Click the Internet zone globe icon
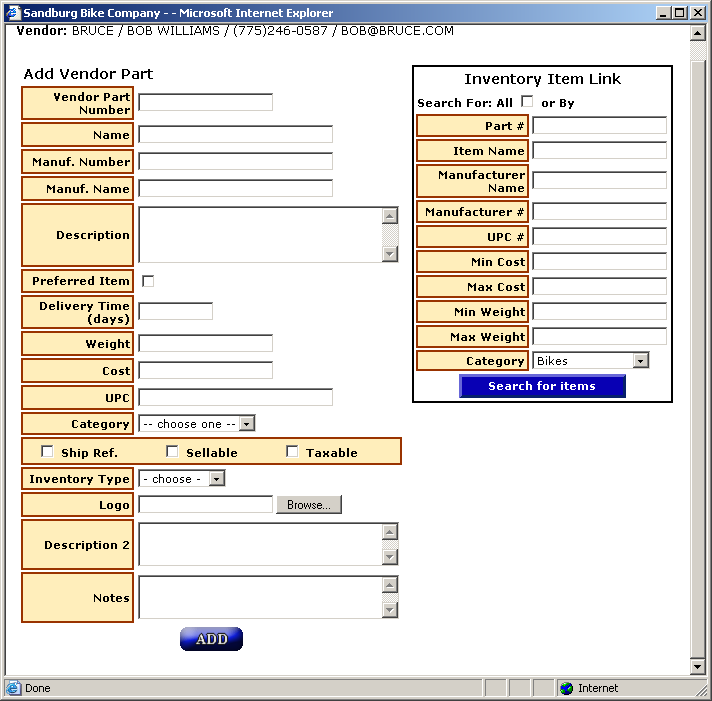712x701 pixels. (567, 688)
